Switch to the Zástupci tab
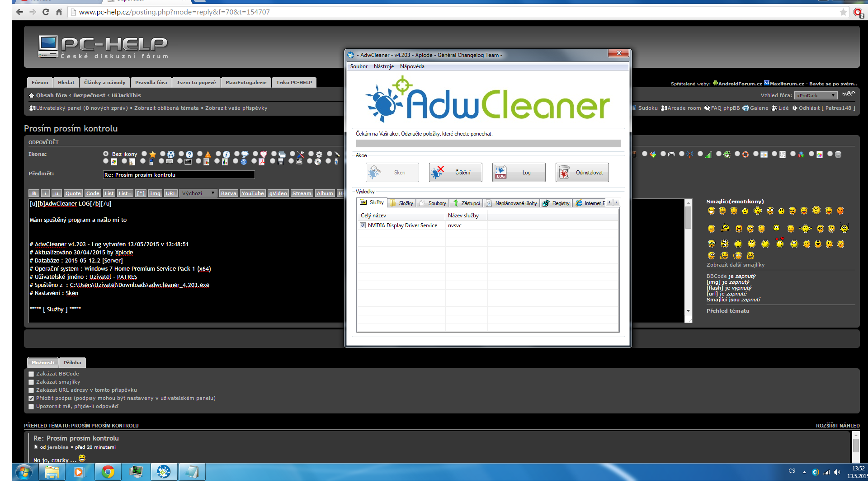 click(466, 203)
